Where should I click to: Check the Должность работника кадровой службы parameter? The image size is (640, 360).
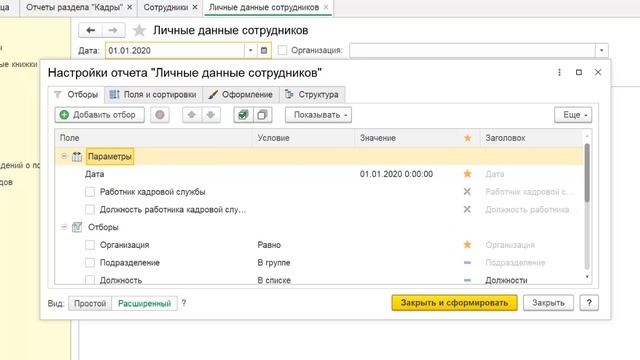90,209
